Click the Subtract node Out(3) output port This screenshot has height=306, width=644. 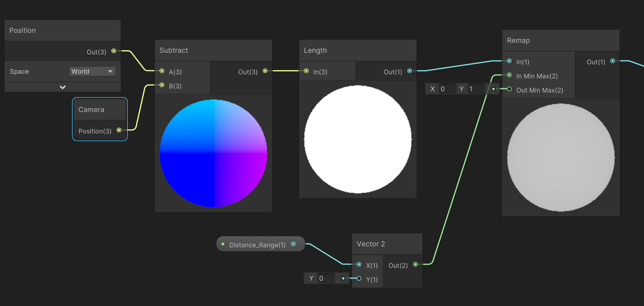click(265, 71)
